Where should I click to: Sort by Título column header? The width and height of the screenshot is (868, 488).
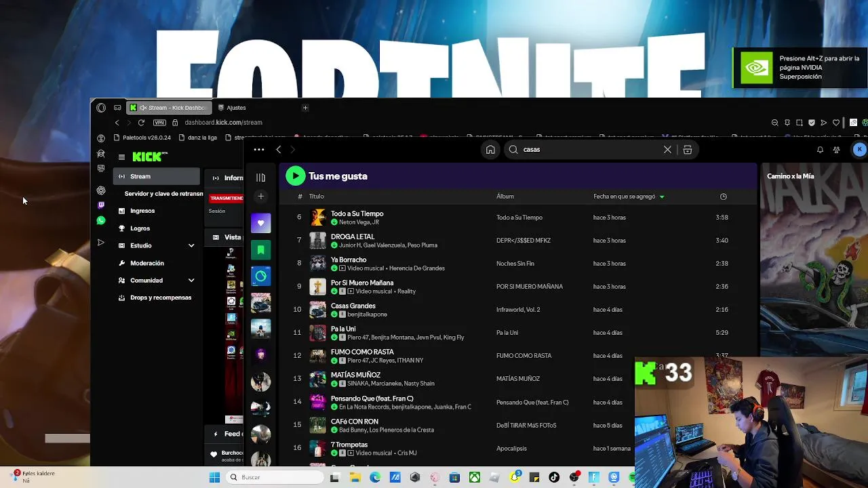[317, 197]
